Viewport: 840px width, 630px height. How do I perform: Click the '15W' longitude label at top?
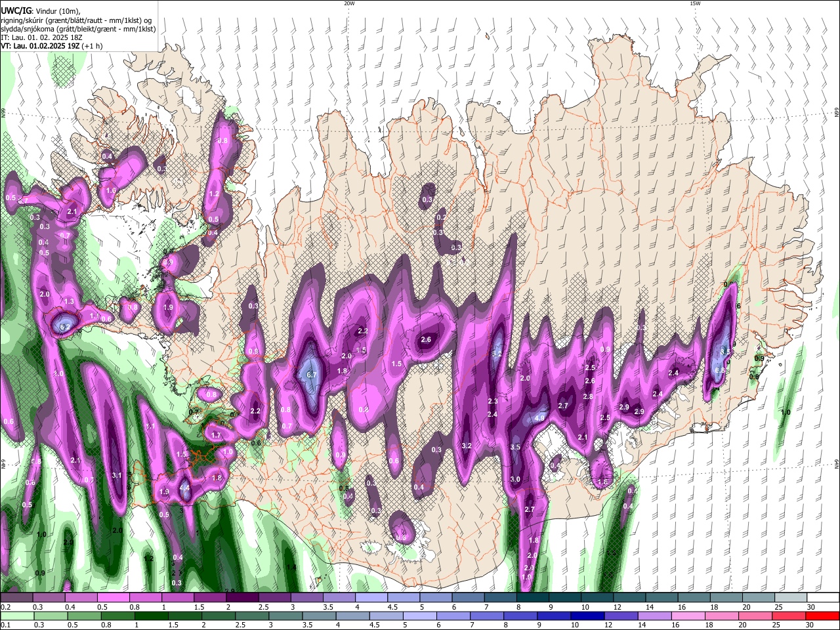click(695, 3)
